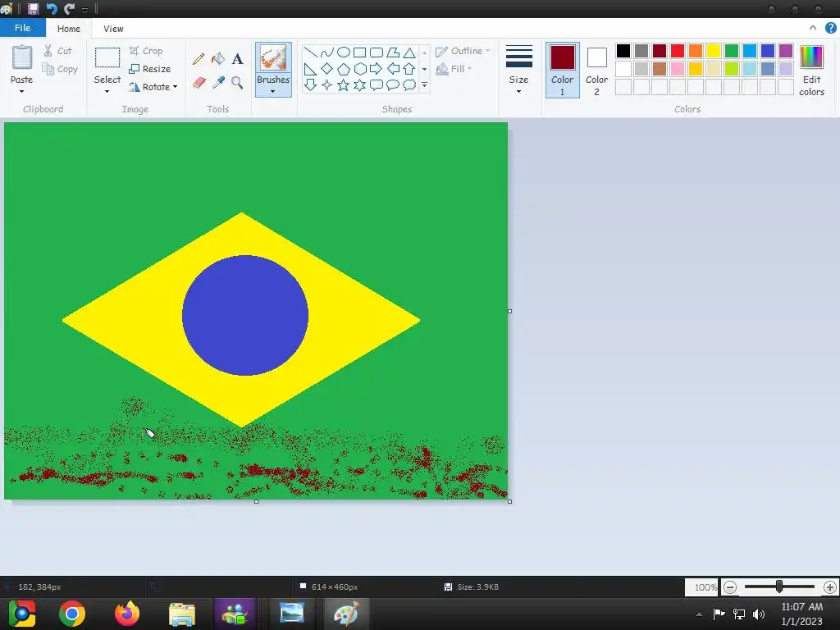Open the Paste dropdown arrow

(21, 92)
